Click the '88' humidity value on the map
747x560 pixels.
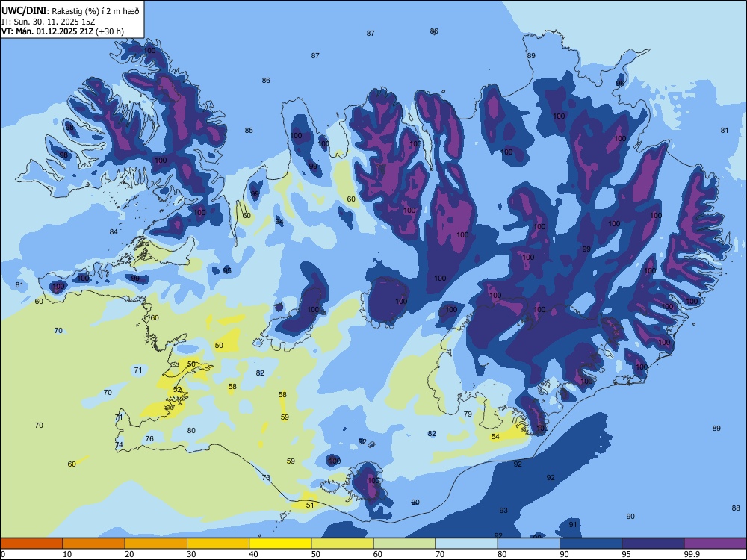(x=736, y=508)
